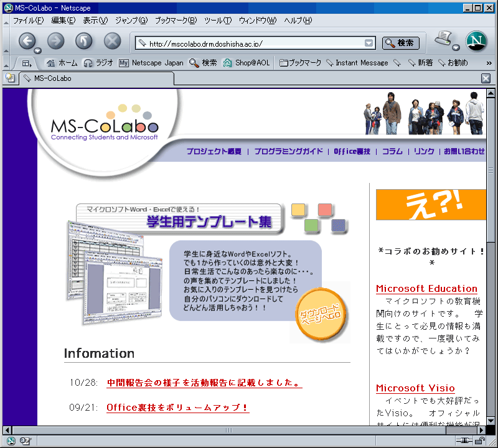Open the 編集(E) menu

click(63, 21)
